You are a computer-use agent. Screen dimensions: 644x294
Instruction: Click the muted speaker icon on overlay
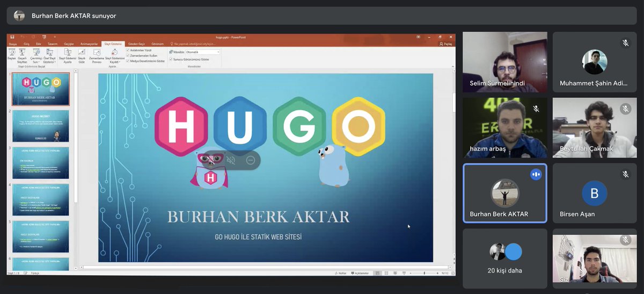coord(231,160)
